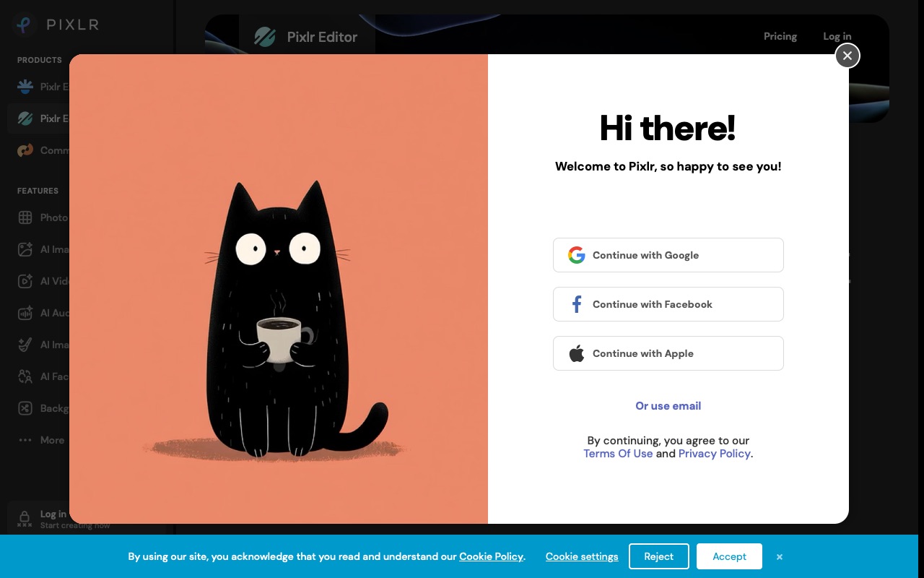The image size is (924, 578).
Task: Open Cookie settings
Action: pos(582,556)
